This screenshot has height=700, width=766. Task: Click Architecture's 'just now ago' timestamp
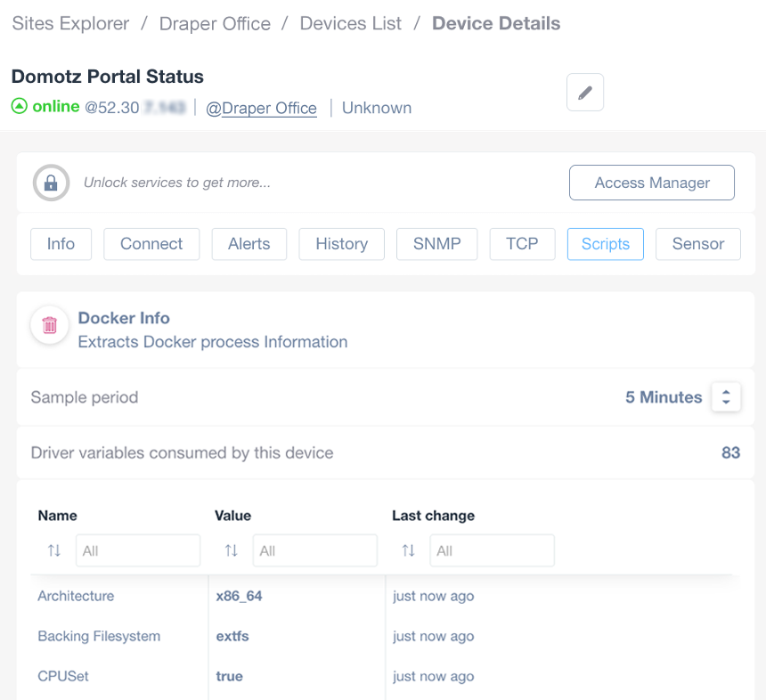click(433, 596)
